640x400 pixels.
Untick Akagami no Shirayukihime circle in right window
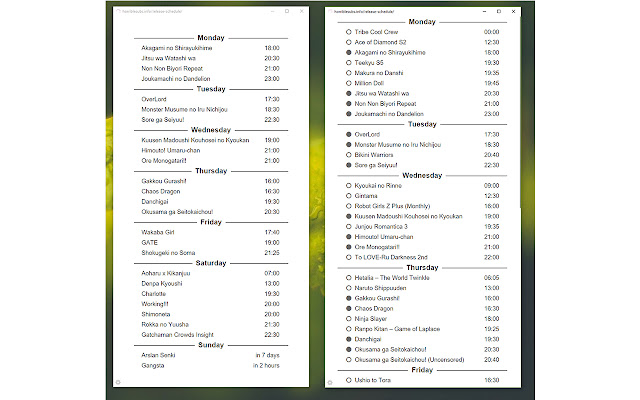pos(349,52)
